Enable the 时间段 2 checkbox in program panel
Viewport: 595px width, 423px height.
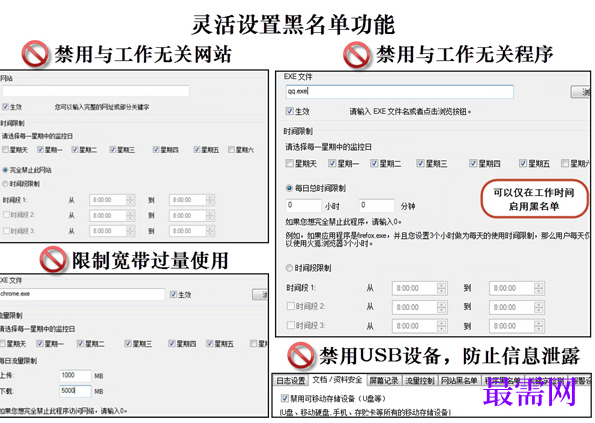click(291, 306)
